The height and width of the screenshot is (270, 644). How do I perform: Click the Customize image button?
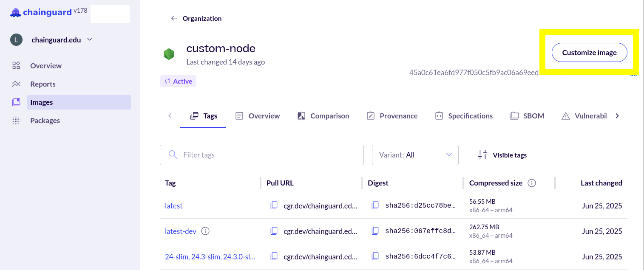click(x=589, y=52)
